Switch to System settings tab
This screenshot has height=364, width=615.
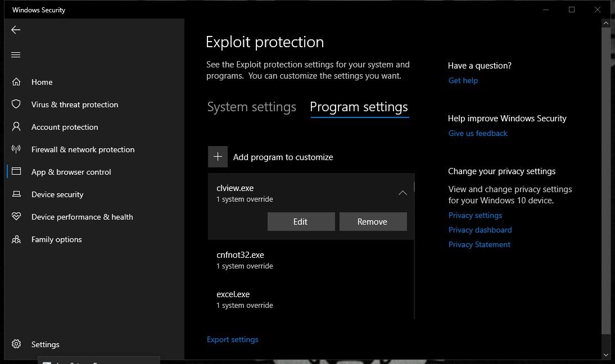251,107
